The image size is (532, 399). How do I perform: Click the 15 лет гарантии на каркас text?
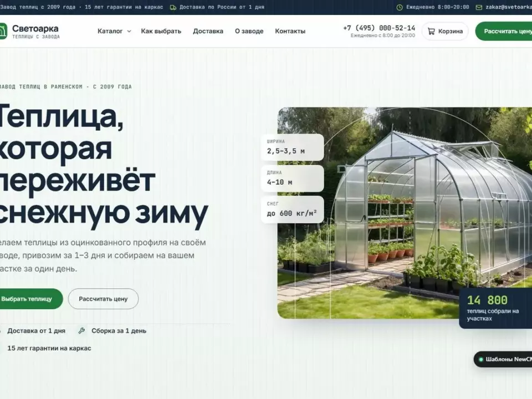click(x=49, y=348)
